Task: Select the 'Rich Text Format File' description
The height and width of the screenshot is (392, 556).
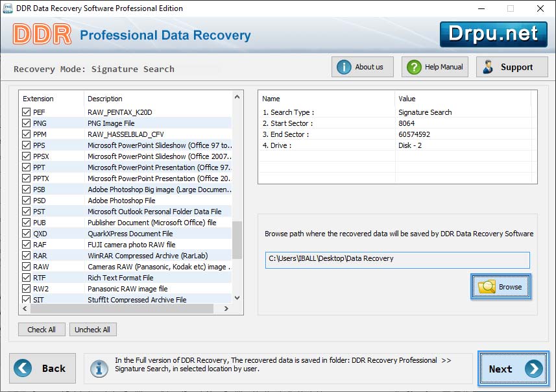Action: (x=121, y=278)
